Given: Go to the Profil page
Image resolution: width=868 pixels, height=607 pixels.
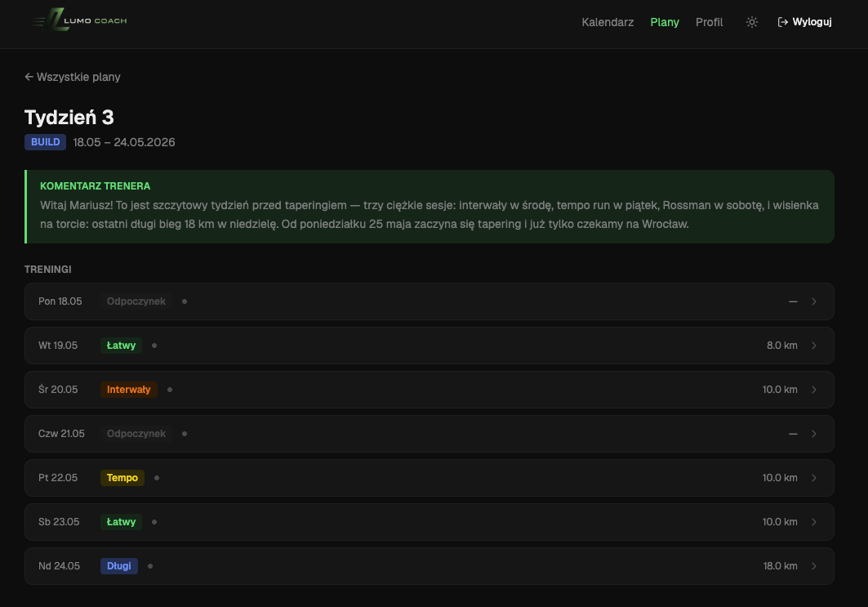Looking at the screenshot, I should [x=709, y=22].
